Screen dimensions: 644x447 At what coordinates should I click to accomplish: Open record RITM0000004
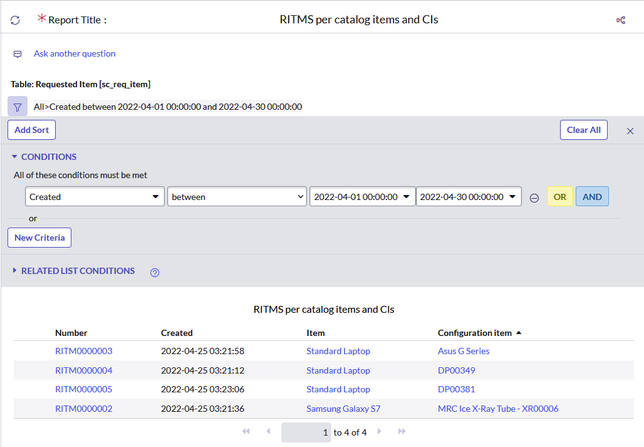pyautogui.click(x=84, y=371)
